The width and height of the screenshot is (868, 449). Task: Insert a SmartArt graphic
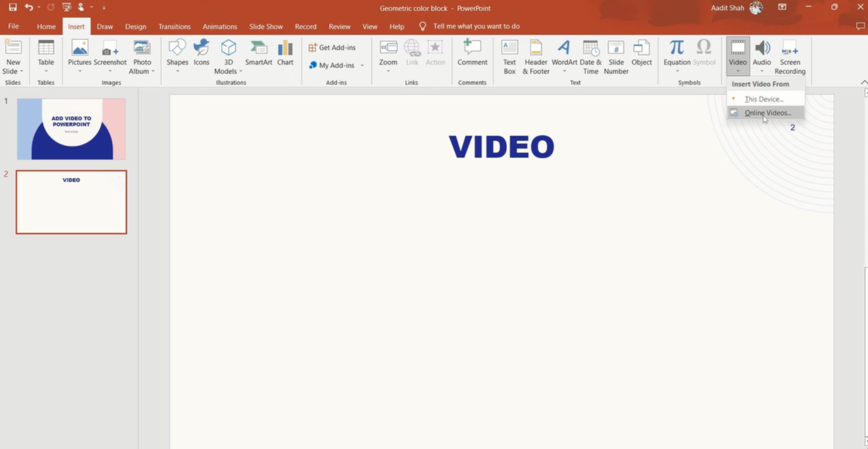(x=259, y=54)
